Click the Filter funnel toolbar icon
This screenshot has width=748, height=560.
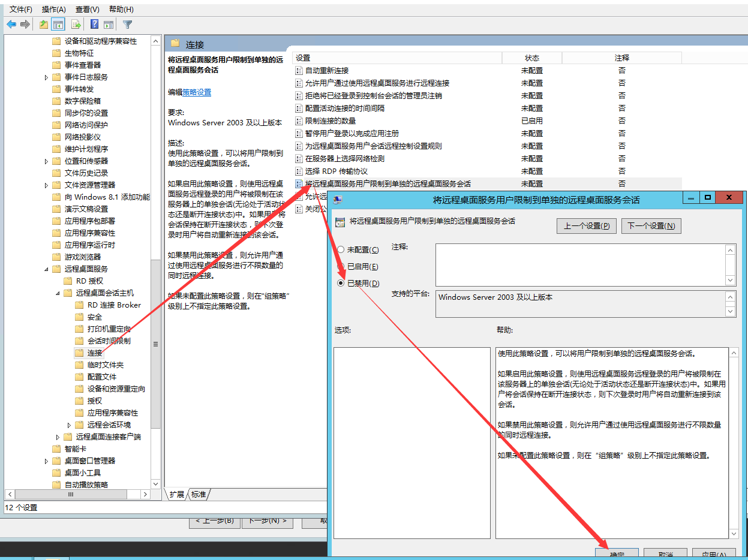coord(127,25)
